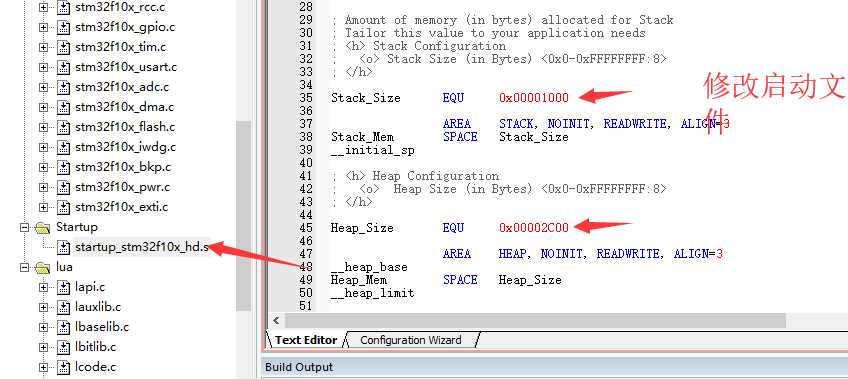The width and height of the screenshot is (848, 379).
Task: Click the startup_stm32f10x_hd.s file icon
Action: pos(64,248)
